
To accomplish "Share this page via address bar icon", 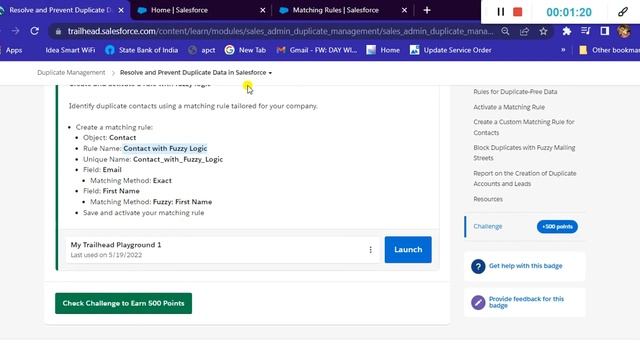I will coord(524,31).
